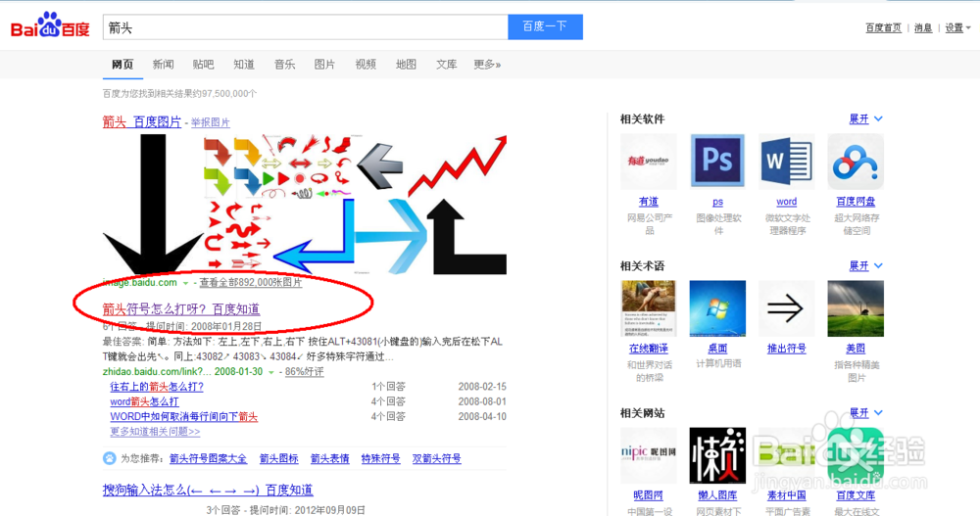Open the Photoshop ps icon

717,162
